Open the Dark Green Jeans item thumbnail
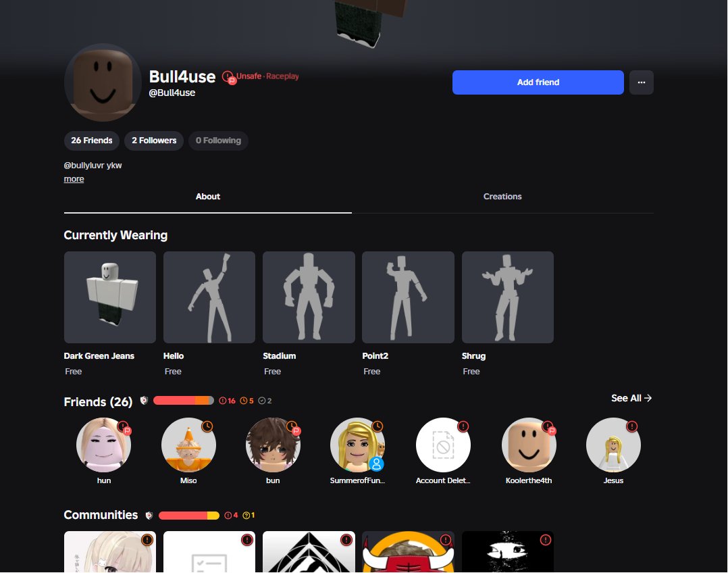The width and height of the screenshot is (728, 573). 110,297
